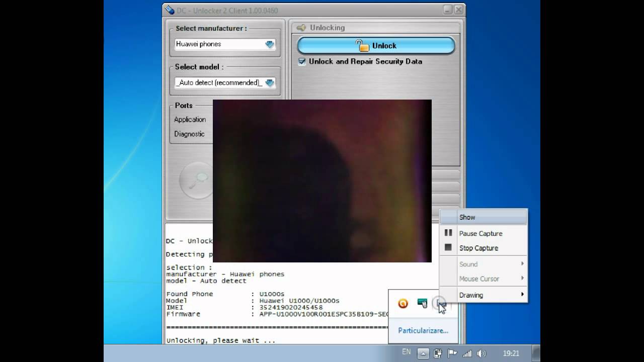644x362 pixels.
Task: Click the screen capture tray icon under cursor
Action: coord(441,304)
